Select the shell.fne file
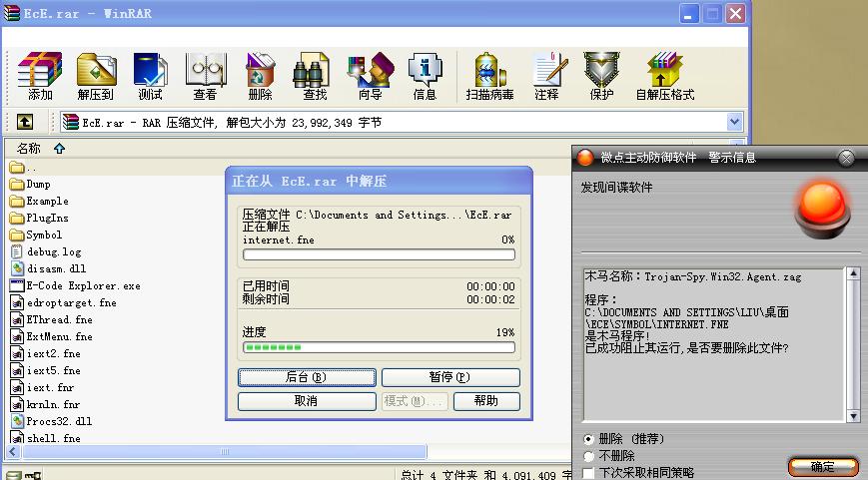 click(x=45, y=438)
